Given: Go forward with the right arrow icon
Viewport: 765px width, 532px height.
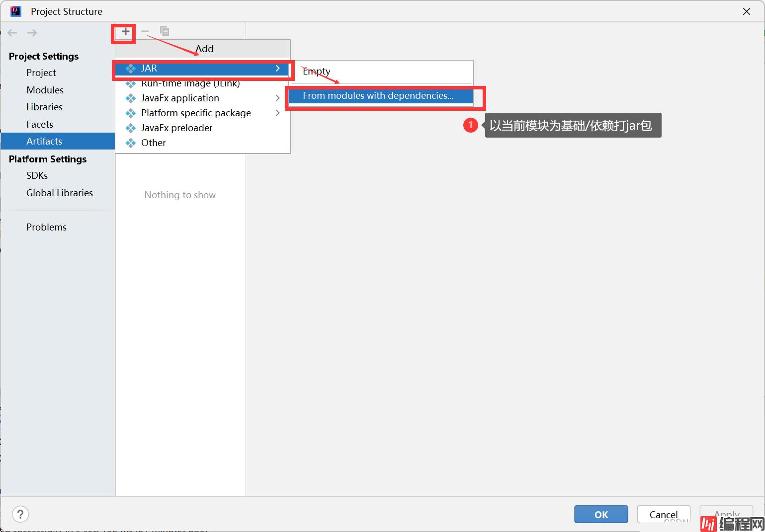Looking at the screenshot, I should (32, 33).
